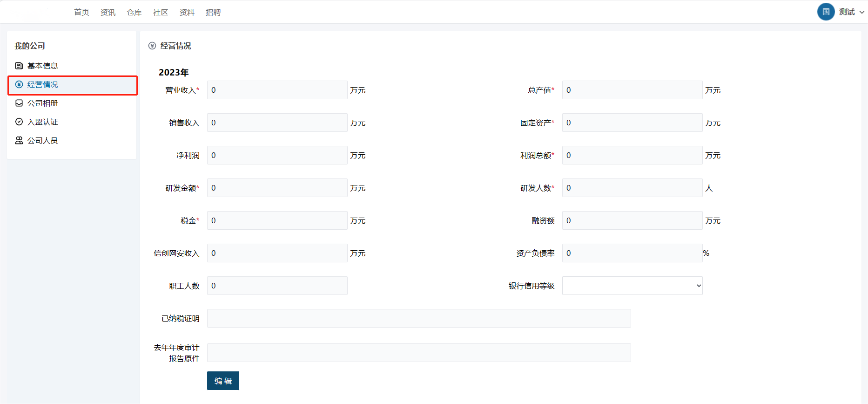The height and width of the screenshot is (404, 868).
Task: Focus the 总产值 input field
Action: click(x=632, y=90)
